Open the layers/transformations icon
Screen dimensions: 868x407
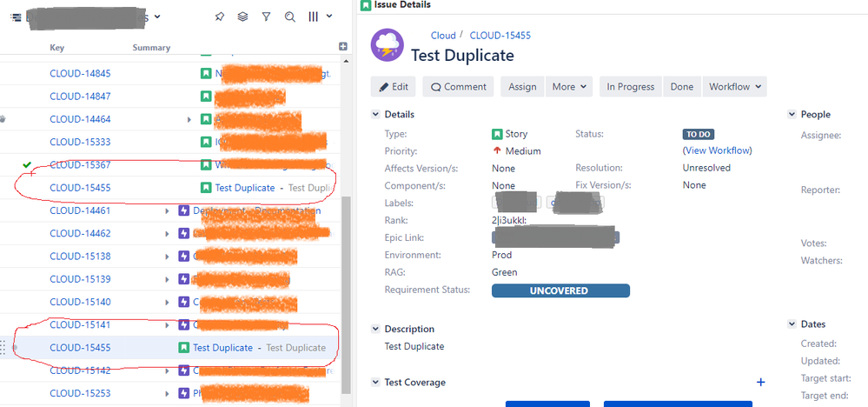[242, 17]
